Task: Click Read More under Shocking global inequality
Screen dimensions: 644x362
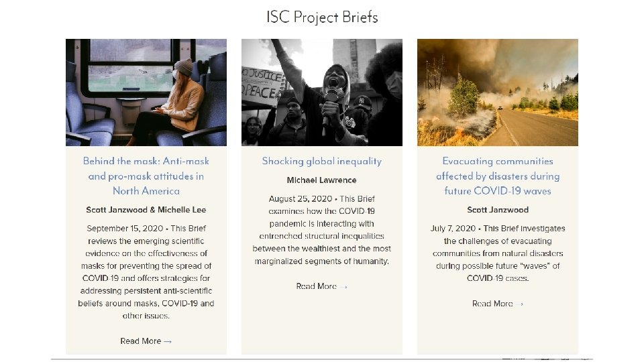Action: point(316,286)
